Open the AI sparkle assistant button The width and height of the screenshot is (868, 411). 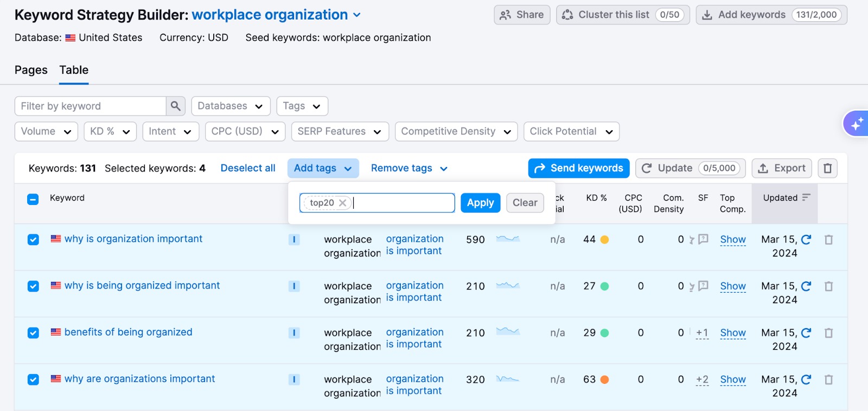tap(856, 125)
